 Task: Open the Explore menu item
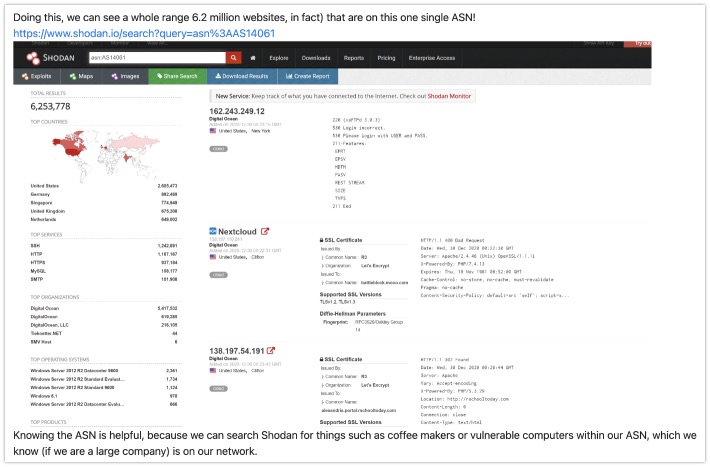(278, 58)
